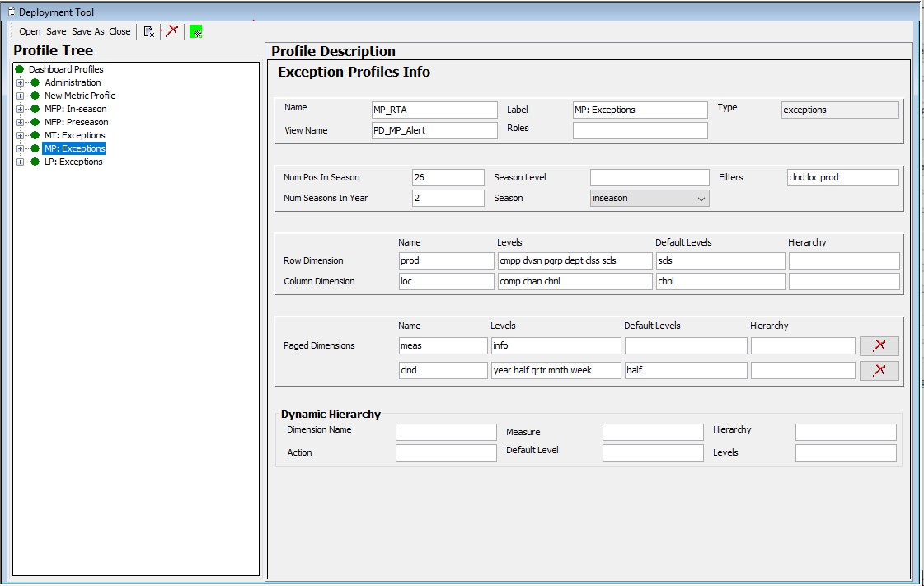The image size is (924, 586).
Task: Click the Num Seasons In Year field
Action: pyautogui.click(x=448, y=198)
